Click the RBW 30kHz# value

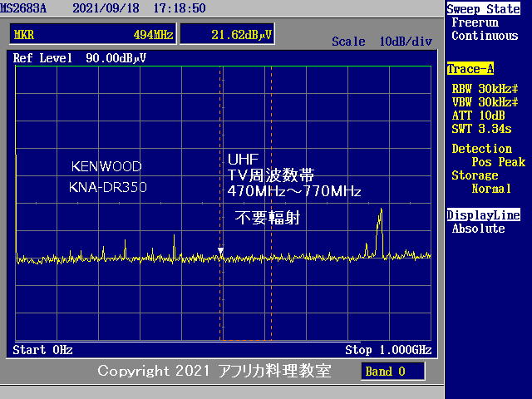point(485,89)
